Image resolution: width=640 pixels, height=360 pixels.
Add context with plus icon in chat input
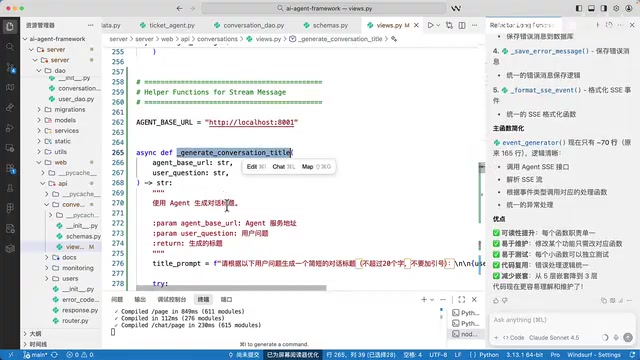click(x=496, y=338)
